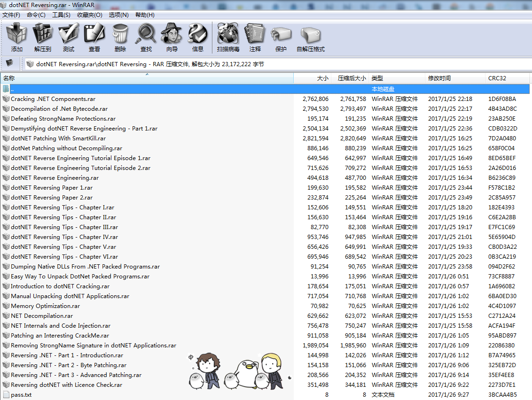532x400 pixels.
Task: Select Easy Way To Unpack DotNet Packed Programs.rar
Action: click(x=80, y=276)
